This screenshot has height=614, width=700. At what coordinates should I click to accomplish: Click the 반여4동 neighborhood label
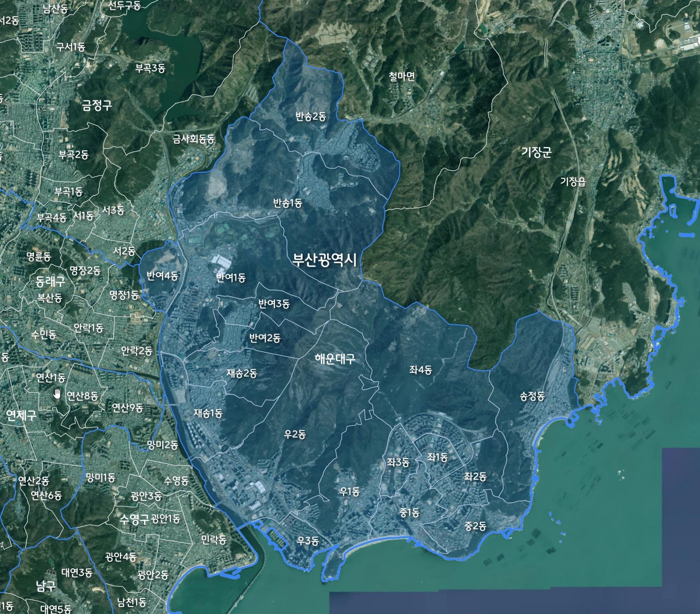point(162,276)
